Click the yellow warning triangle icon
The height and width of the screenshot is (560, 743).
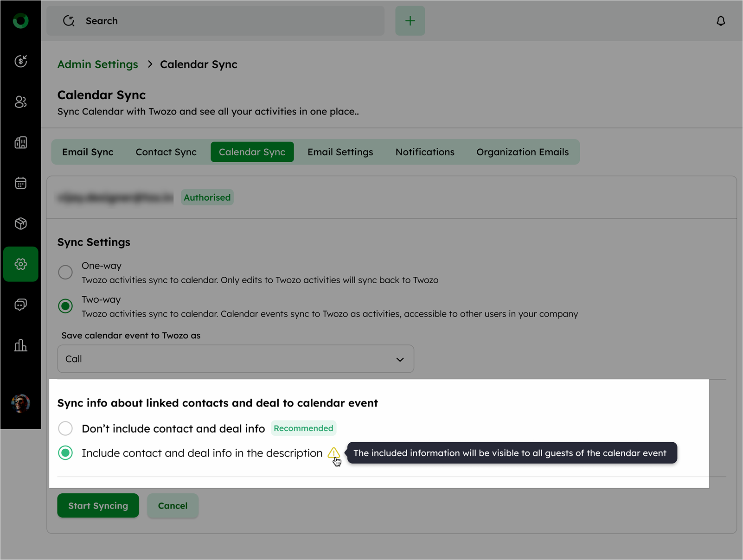point(333,452)
